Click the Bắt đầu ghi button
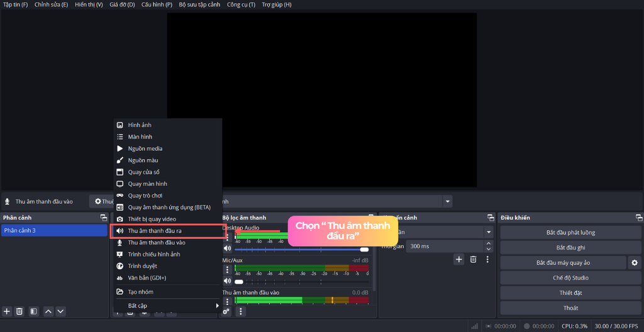 click(570, 248)
